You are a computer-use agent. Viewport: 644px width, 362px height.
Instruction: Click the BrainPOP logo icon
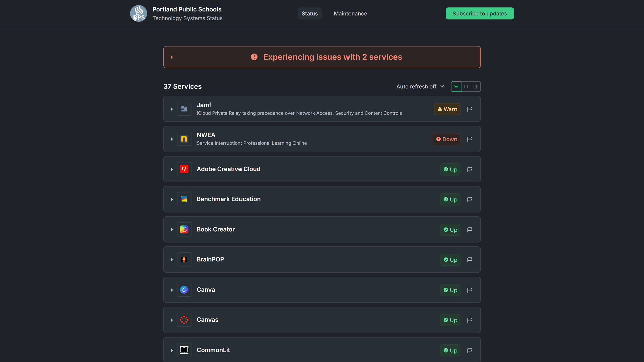[x=184, y=260]
